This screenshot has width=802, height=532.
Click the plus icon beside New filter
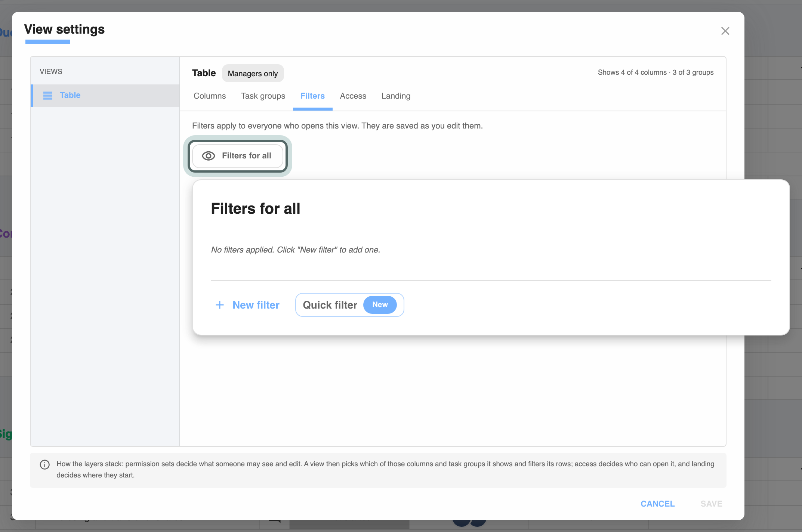220,305
